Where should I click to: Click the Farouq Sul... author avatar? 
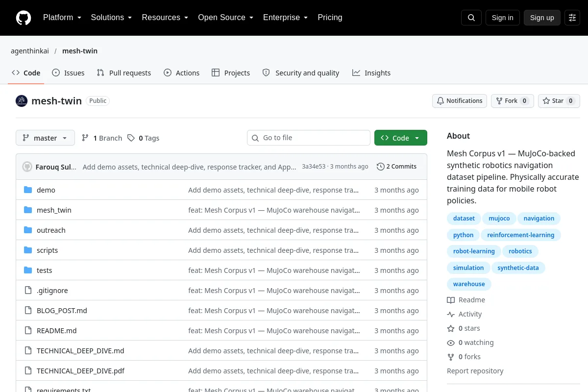click(x=27, y=167)
